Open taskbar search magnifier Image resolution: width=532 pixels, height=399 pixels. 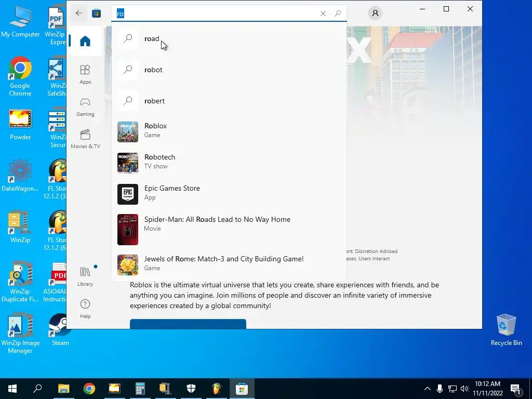37,389
